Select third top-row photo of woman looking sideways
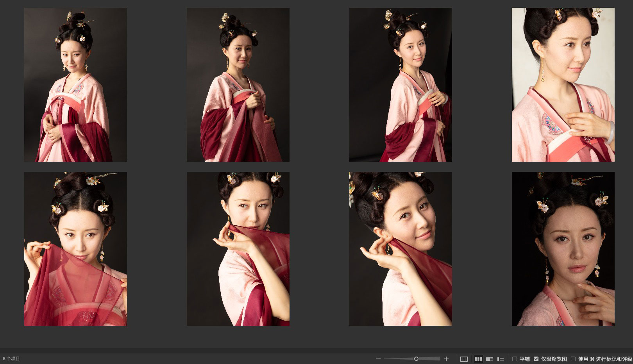Image resolution: width=633 pixels, height=364 pixels. [x=401, y=85]
